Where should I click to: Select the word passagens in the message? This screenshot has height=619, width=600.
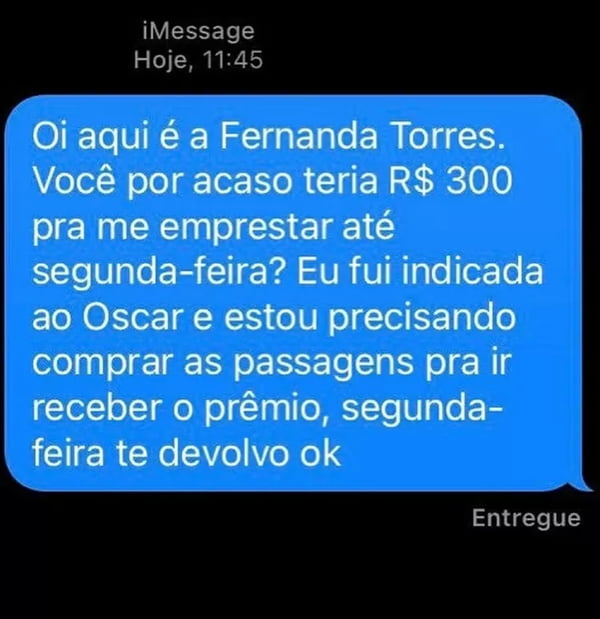(x=322, y=364)
